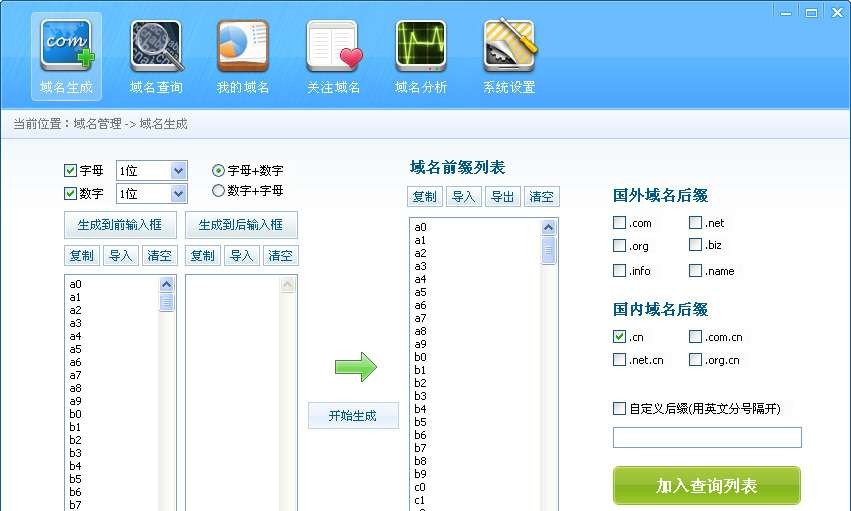The width and height of the screenshot is (851, 511).
Task: Click 导入 in the prefix list toolbar
Action: point(463,196)
